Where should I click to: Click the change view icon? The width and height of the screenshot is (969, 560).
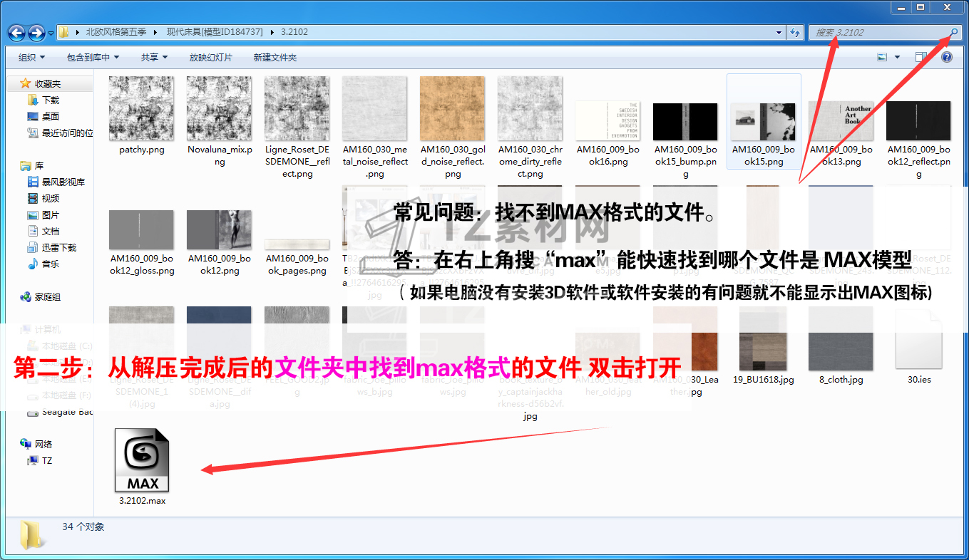(x=882, y=57)
